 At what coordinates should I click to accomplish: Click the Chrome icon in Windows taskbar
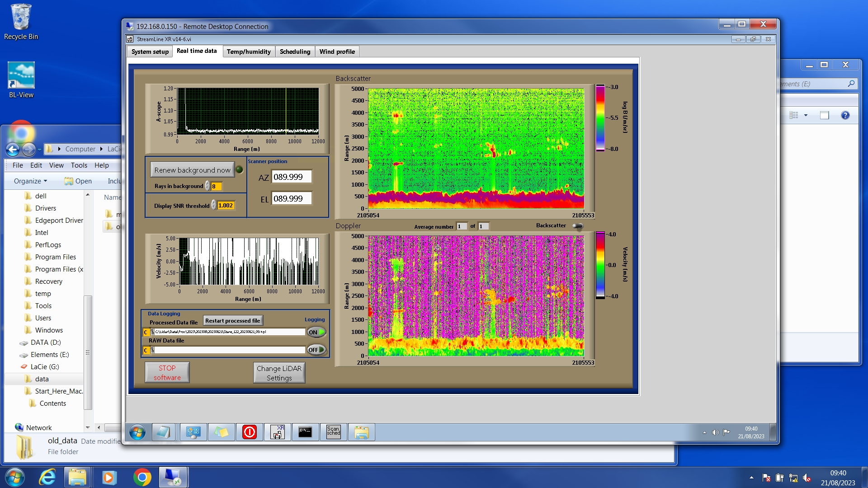coord(142,477)
